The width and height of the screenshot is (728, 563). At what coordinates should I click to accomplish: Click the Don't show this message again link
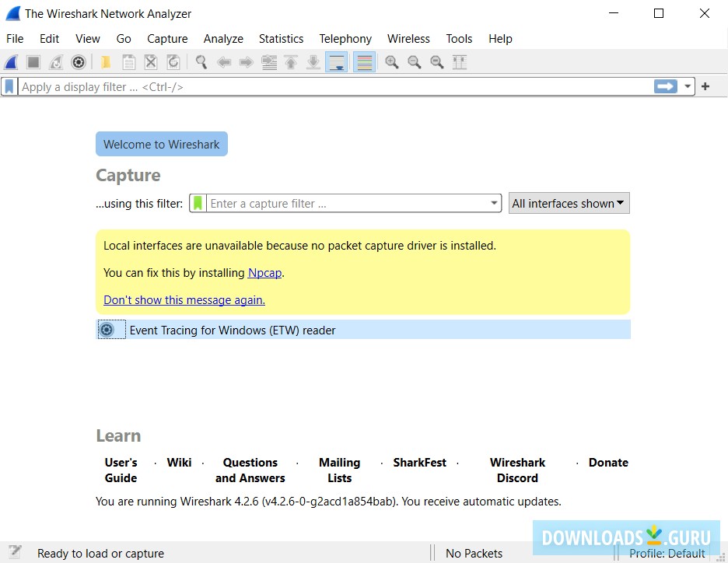pyautogui.click(x=184, y=299)
